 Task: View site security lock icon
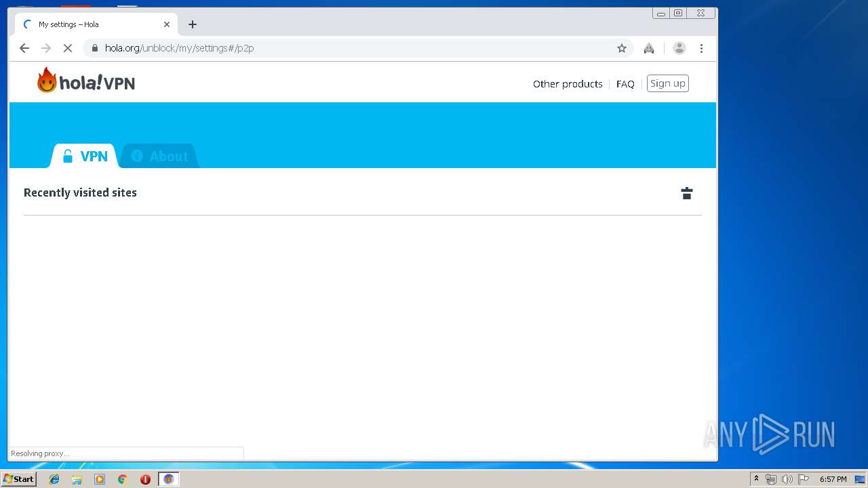(x=94, y=48)
